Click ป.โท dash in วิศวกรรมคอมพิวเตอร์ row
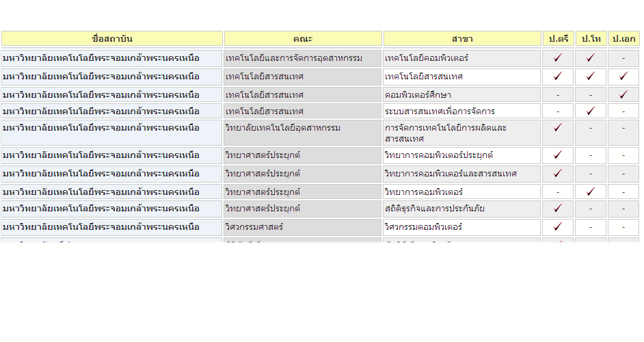The width and height of the screenshot is (644, 342). (591, 227)
